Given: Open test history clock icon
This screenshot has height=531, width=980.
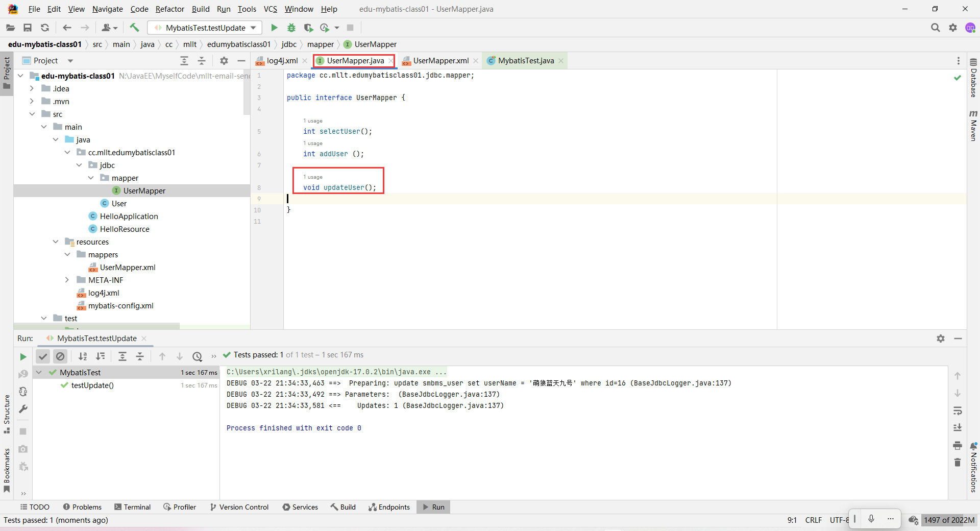Looking at the screenshot, I should pos(197,356).
